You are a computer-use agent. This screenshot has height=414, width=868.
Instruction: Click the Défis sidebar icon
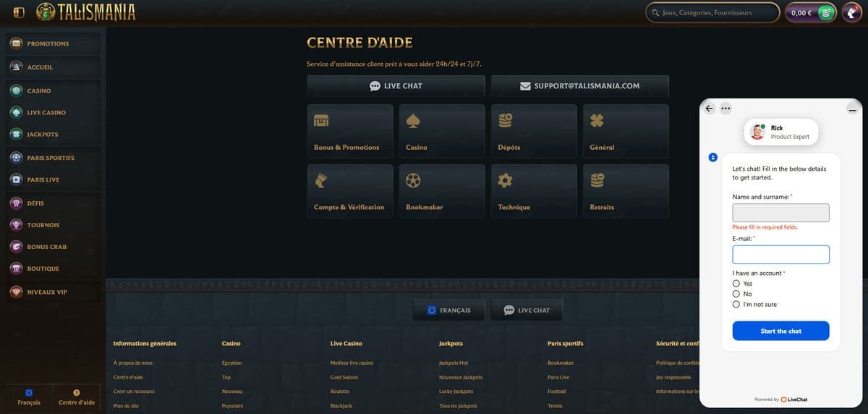(16, 203)
